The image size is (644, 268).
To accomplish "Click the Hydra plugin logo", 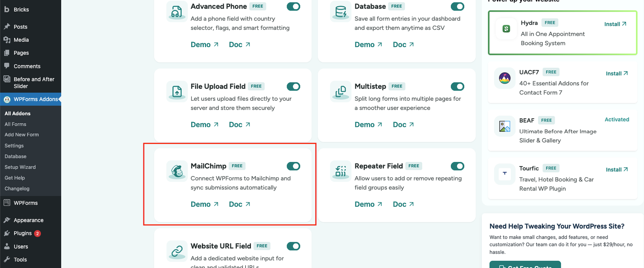I will click(506, 29).
